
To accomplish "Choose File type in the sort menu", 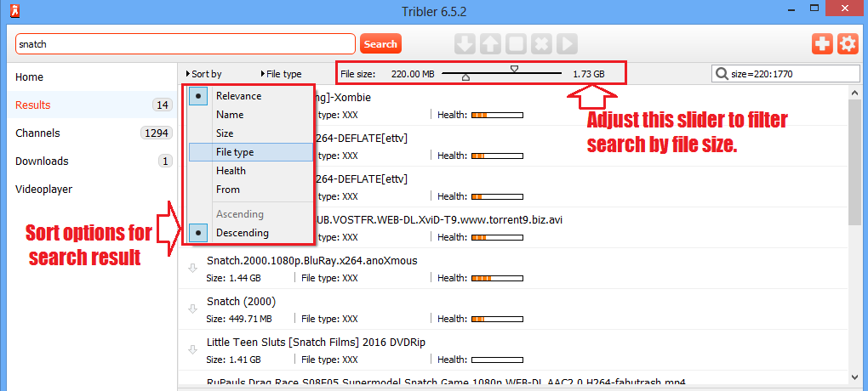I will [x=250, y=152].
